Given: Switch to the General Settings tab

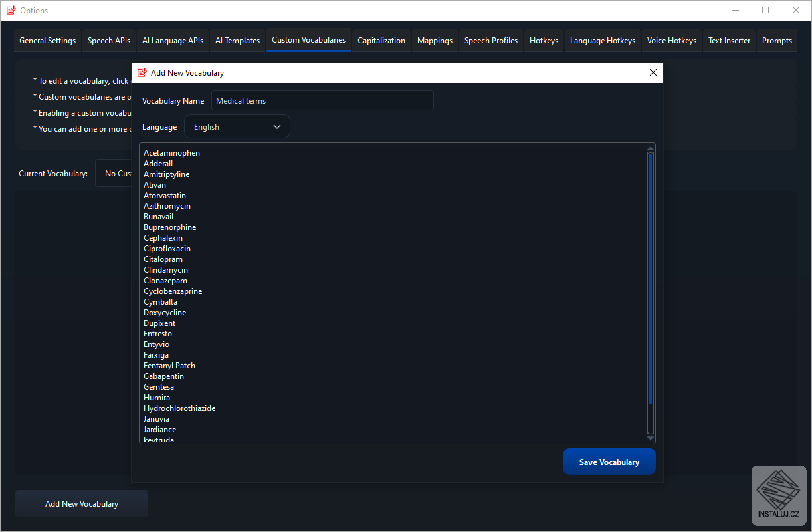Looking at the screenshot, I should pyautogui.click(x=48, y=41).
